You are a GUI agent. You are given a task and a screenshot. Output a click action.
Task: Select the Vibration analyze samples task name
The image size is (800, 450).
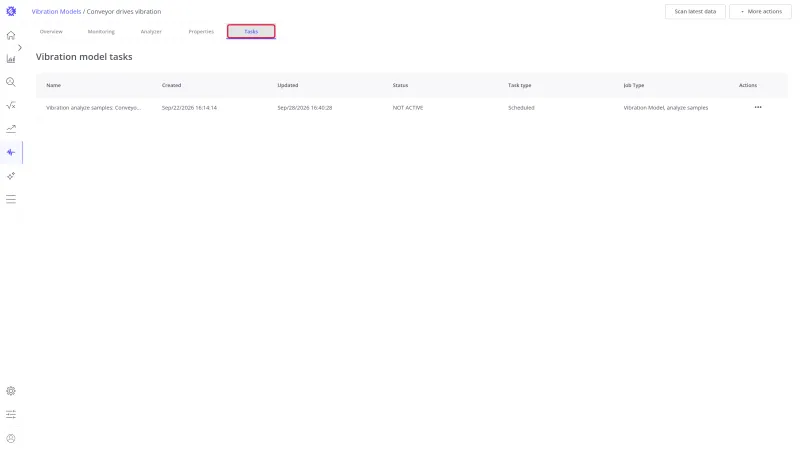93,108
